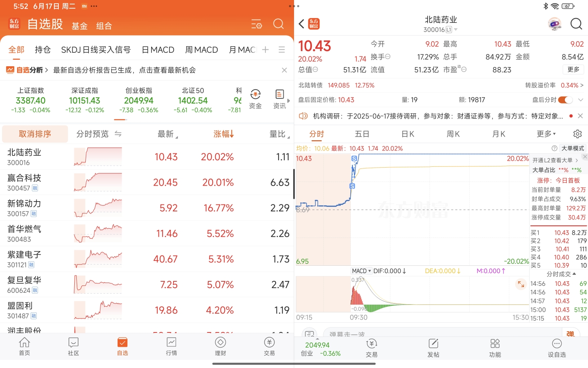This screenshot has height=368, width=588.
Task: Expand the 自选分析 link chevron
Action: [x=47, y=70]
